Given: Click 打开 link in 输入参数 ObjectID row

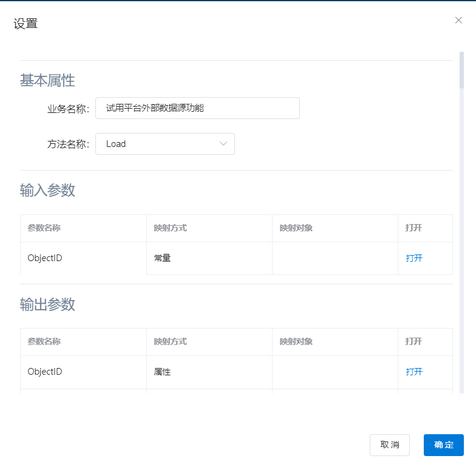Looking at the screenshot, I should (414, 258).
